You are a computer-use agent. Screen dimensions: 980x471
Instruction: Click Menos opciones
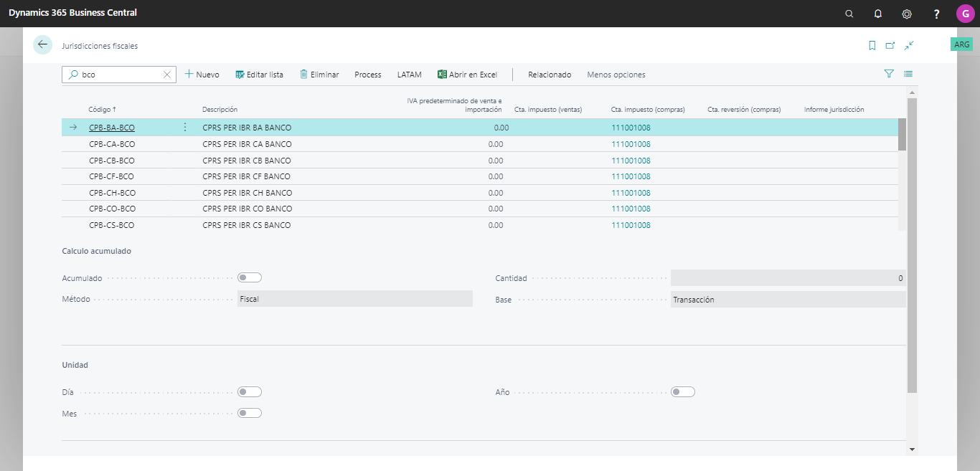616,75
